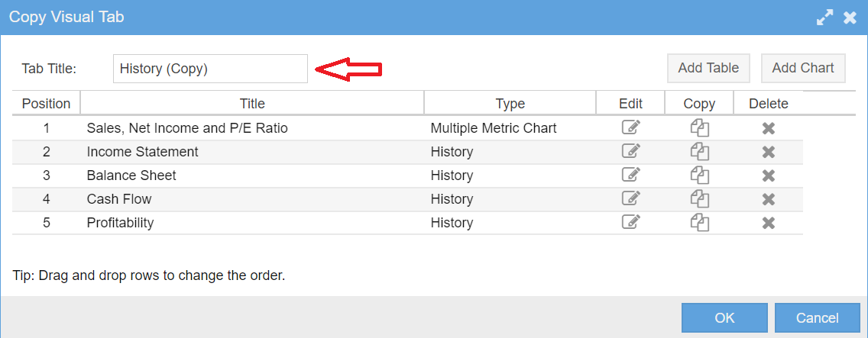
Task: Edit the Balance Sheet entry
Action: (x=631, y=176)
